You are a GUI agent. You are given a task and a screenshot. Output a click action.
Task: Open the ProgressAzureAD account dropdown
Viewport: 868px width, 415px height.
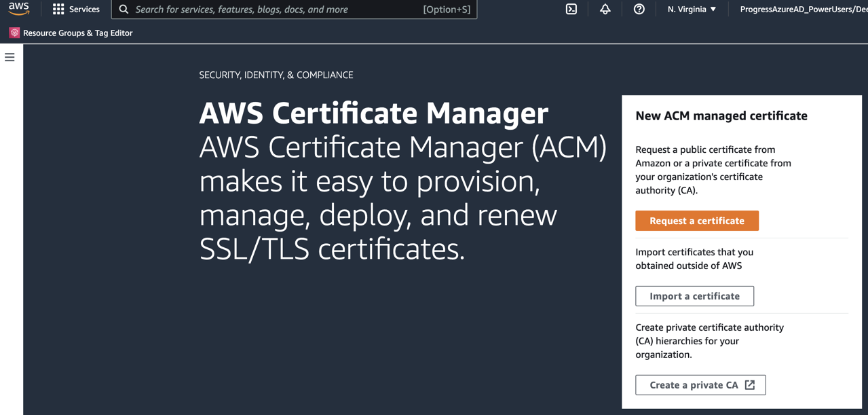coord(808,9)
